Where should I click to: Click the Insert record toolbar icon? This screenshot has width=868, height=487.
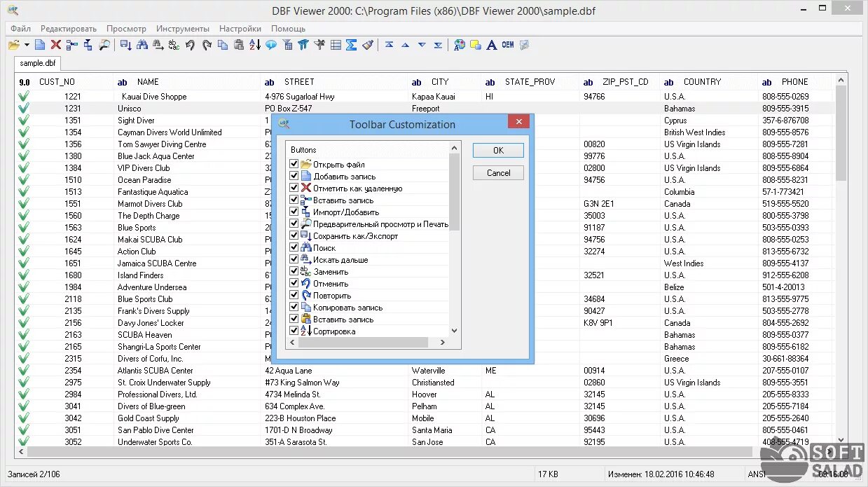71,45
